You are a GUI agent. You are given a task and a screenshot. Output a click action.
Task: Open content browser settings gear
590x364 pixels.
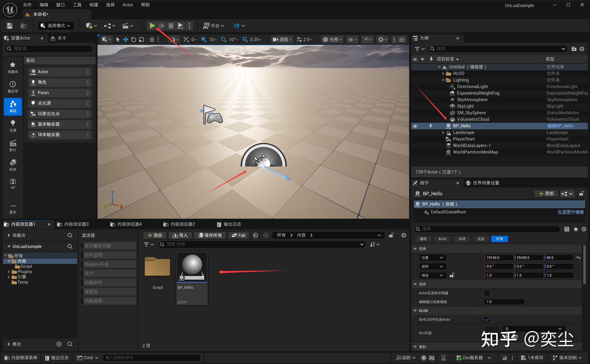404,235
